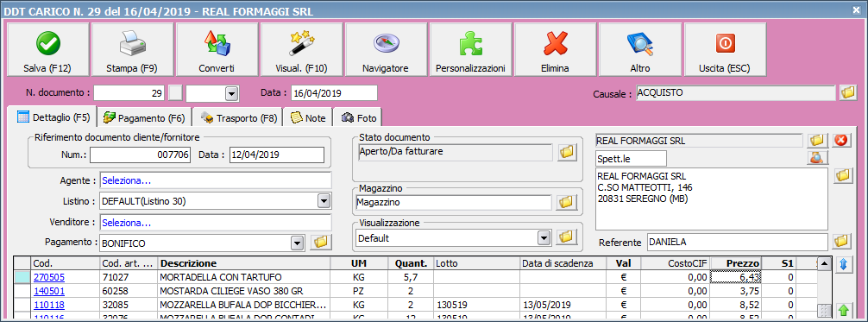Browse Causale with its folder icon

coord(847,92)
